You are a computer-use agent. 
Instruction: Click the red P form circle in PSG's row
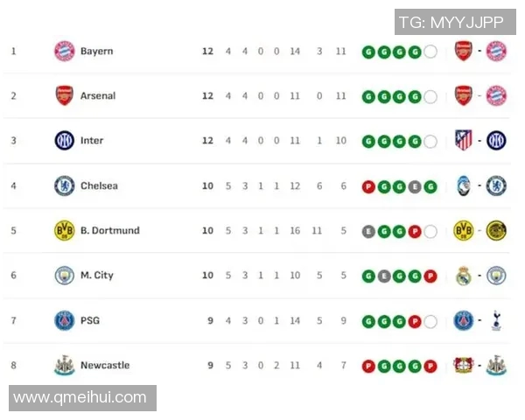pos(415,320)
